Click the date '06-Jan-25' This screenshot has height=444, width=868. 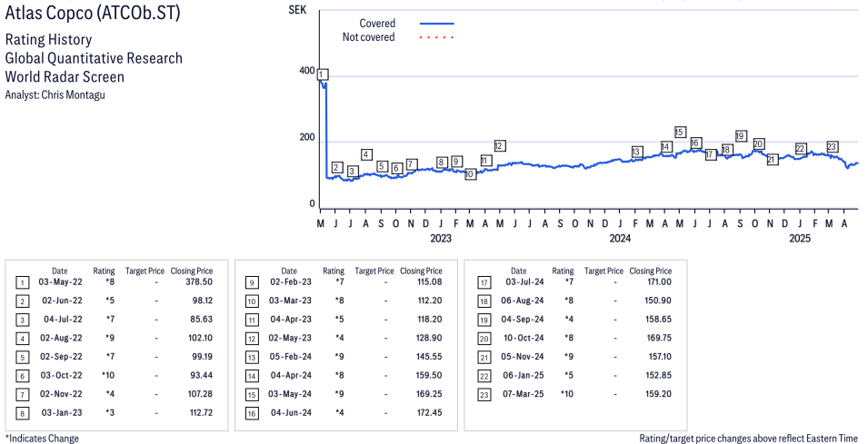point(524,375)
